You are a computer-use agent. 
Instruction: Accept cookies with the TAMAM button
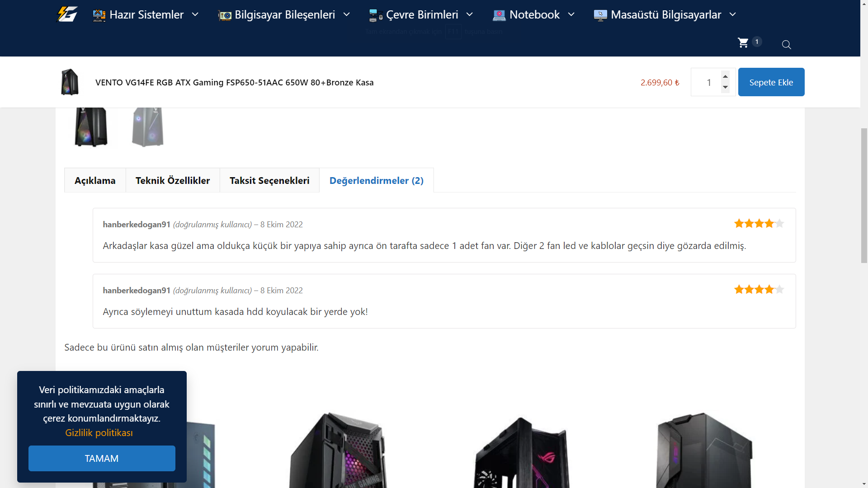(x=102, y=458)
